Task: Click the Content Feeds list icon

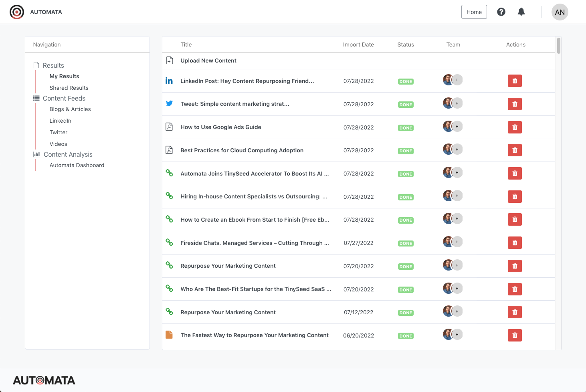Action: click(36, 98)
